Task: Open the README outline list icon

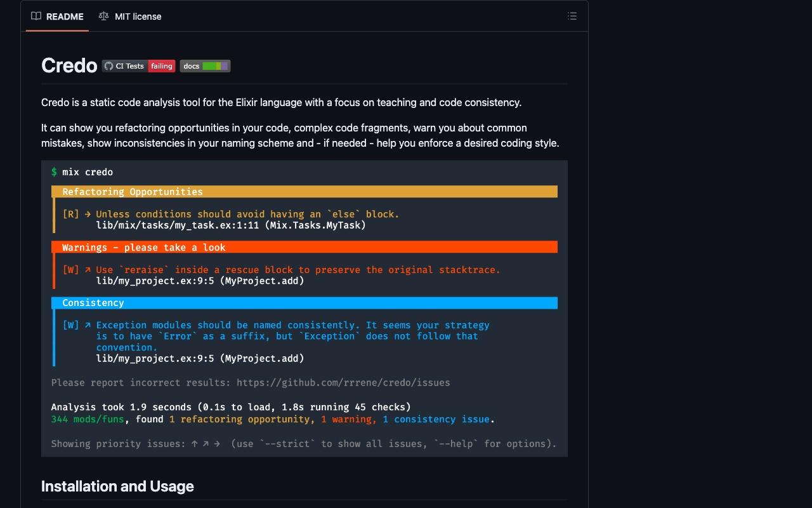Action: (x=572, y=17)
